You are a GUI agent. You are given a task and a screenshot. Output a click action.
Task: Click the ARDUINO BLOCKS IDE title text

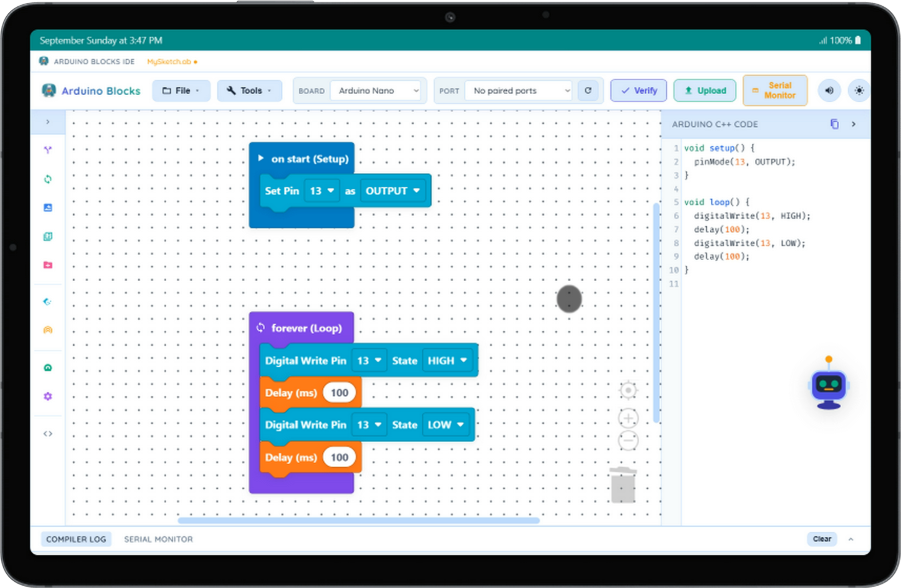point(94,61)
